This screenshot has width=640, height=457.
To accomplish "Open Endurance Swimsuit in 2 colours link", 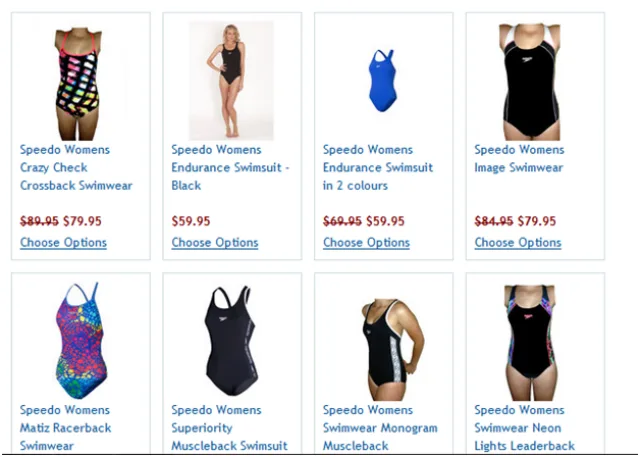I will coord(378,168).
